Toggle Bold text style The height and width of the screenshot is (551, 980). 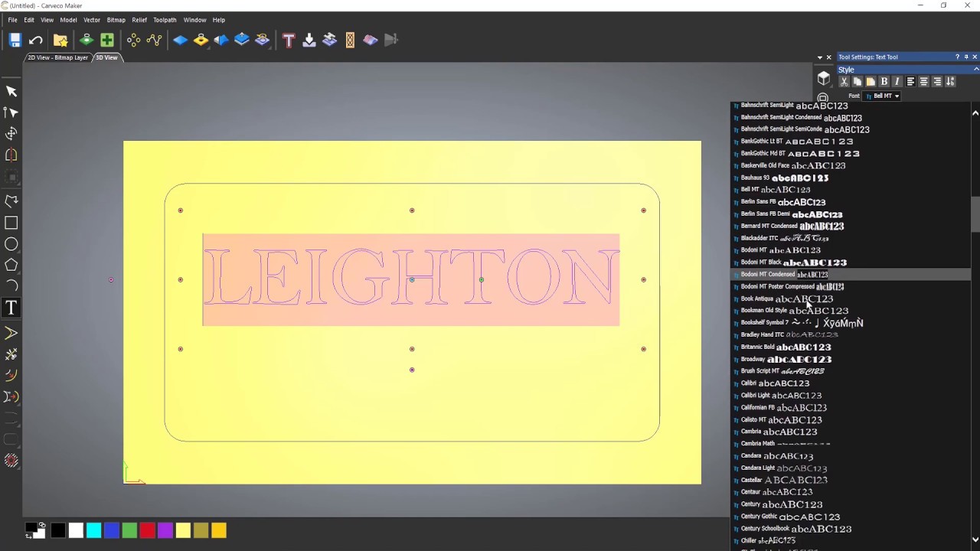[x=884, y=82]
